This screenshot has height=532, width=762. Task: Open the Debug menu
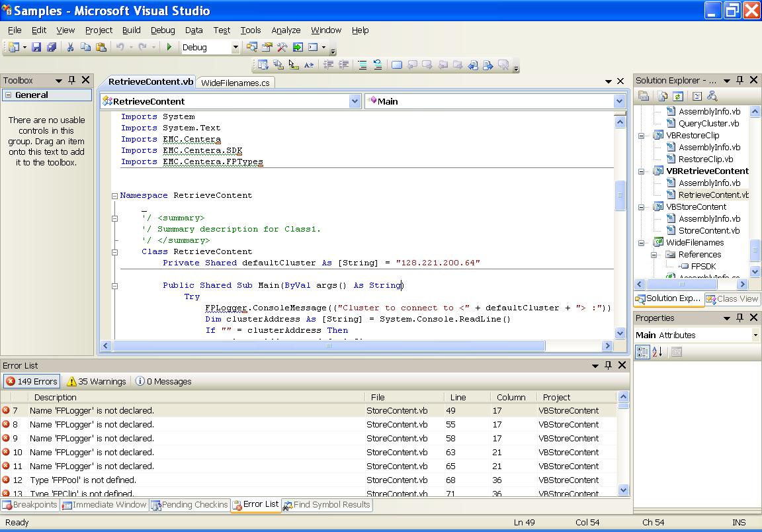point(163,30)
